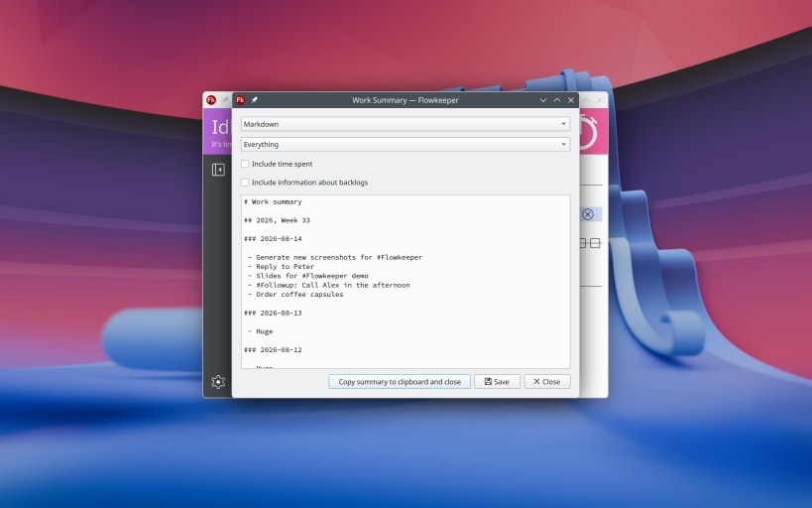Image resolution: width=812 pixels, height=508 pixels.
Task: Maximize the Work Summary dialog
Action: pos(556,100)
